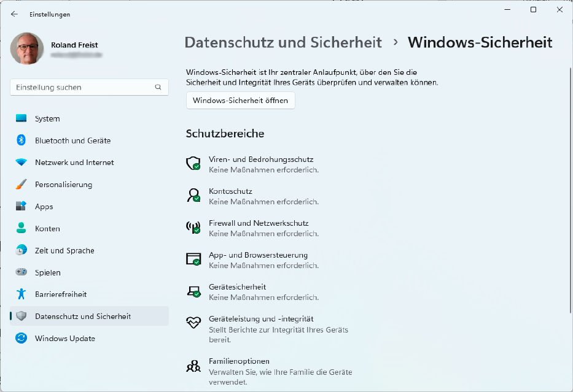Open the Geräteleistung und -integrität label
The width and height of the screenshot is (573, 392).
click(261, 319)
